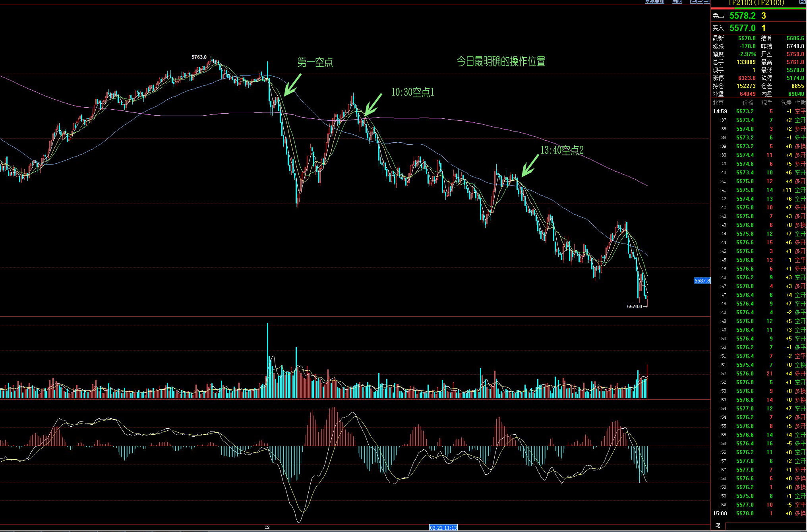
Task: Click the restore icon beside IF2103 title
Action: click(802, 2)
